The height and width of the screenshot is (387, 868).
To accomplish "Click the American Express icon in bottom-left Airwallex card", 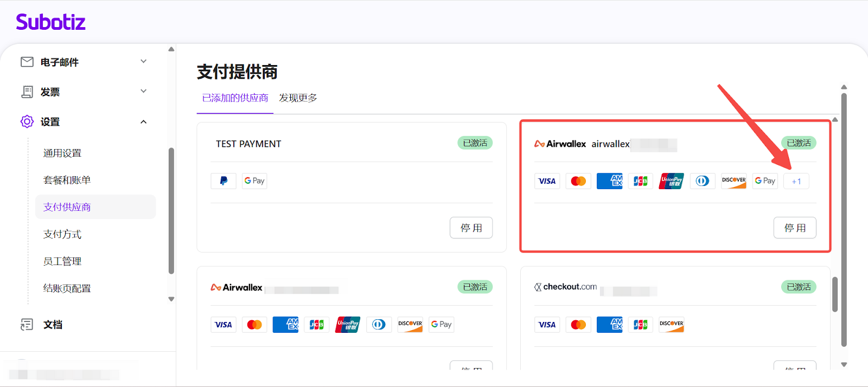I will coord(285,325).
